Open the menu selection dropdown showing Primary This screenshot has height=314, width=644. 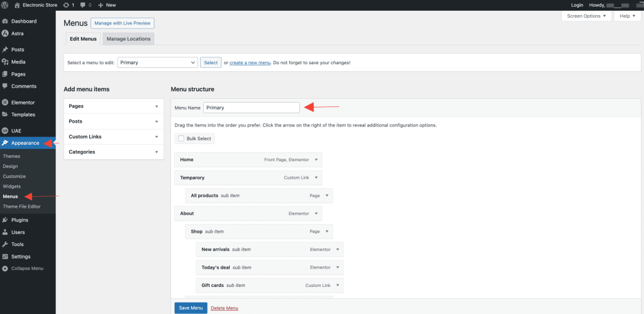(x=157, y=62)
